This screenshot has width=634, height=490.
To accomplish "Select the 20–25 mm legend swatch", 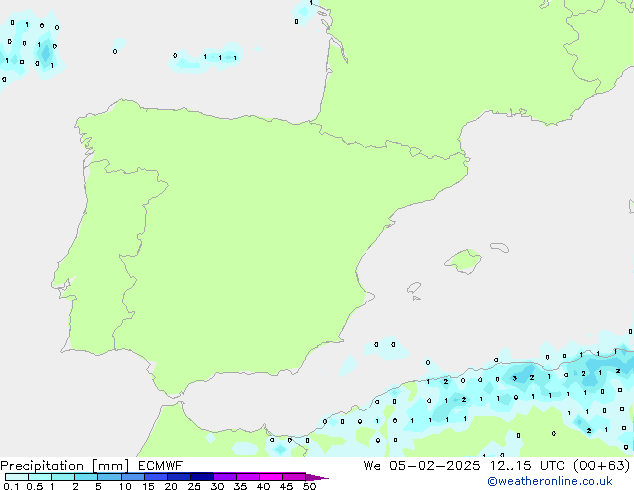I will (178, 477).
